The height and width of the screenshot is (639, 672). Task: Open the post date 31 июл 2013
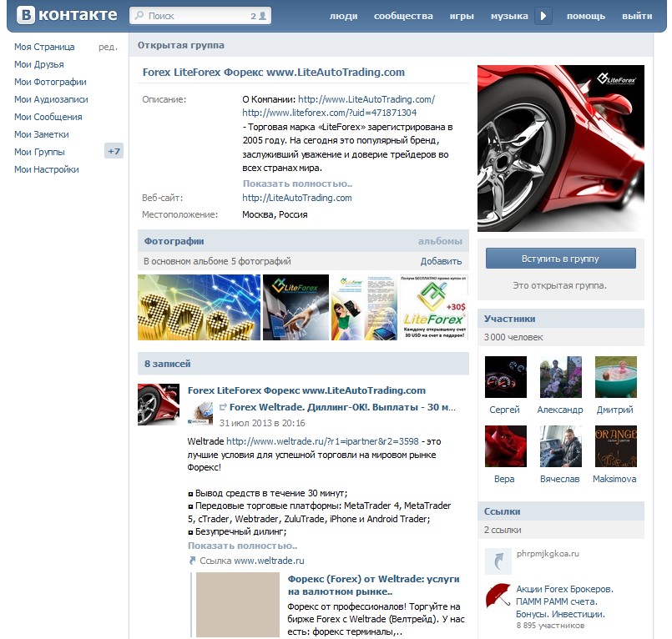(262, 423)
